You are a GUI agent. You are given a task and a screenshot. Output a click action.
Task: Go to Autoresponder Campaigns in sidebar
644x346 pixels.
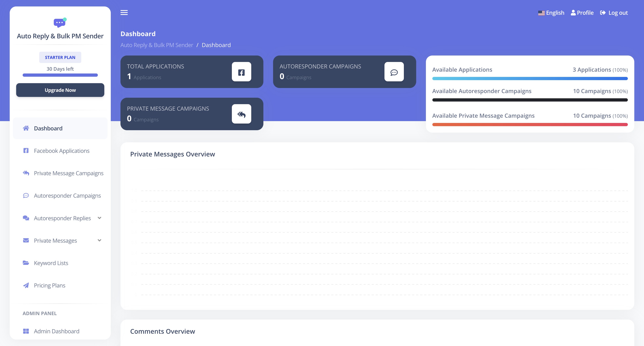(67, 195)
